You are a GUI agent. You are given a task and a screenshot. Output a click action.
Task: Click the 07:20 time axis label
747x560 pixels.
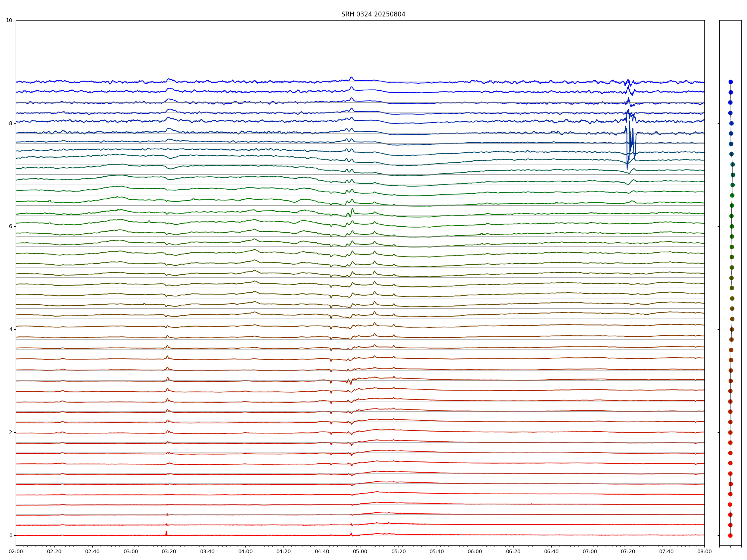tap(628, 551)
